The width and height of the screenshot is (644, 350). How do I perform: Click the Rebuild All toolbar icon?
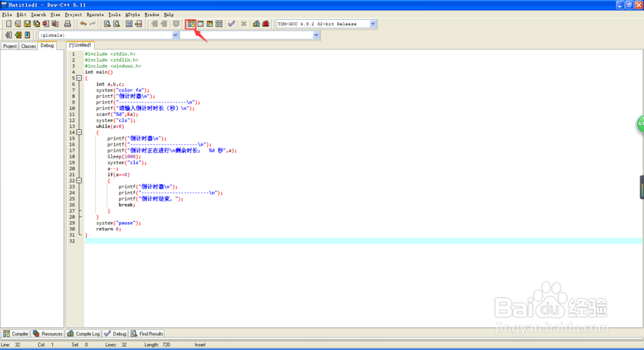219,24
